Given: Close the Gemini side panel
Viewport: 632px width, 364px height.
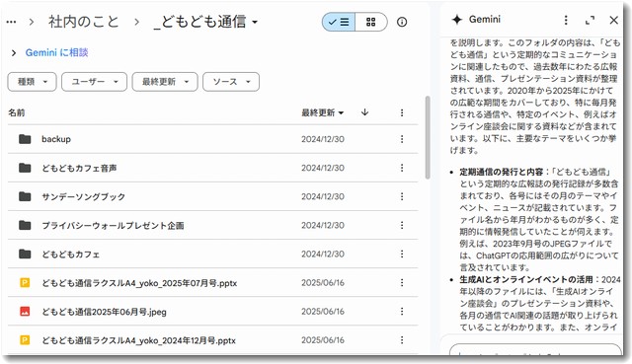Looking at the screenshot, I should [614, 20].
